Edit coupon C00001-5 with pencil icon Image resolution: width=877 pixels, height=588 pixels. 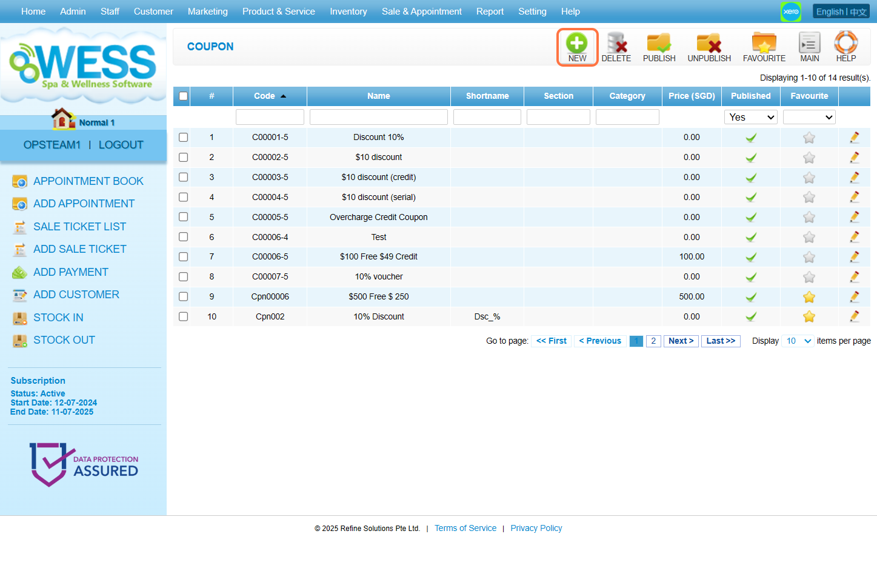[854, 138]
